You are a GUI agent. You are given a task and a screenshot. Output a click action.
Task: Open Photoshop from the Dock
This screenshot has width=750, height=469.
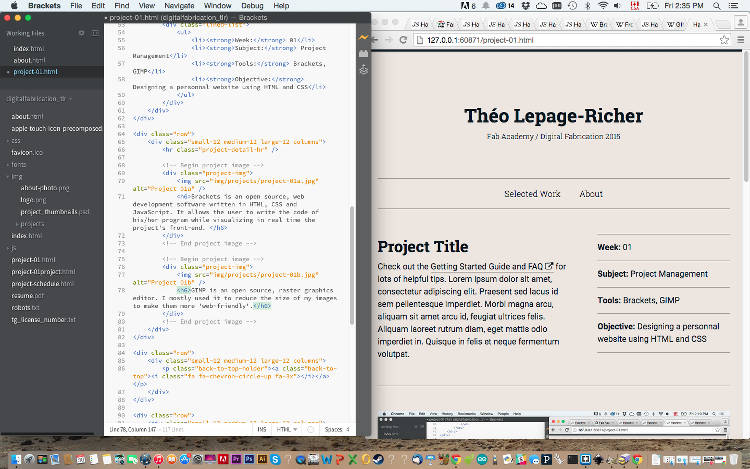click(x=249, y=459)
